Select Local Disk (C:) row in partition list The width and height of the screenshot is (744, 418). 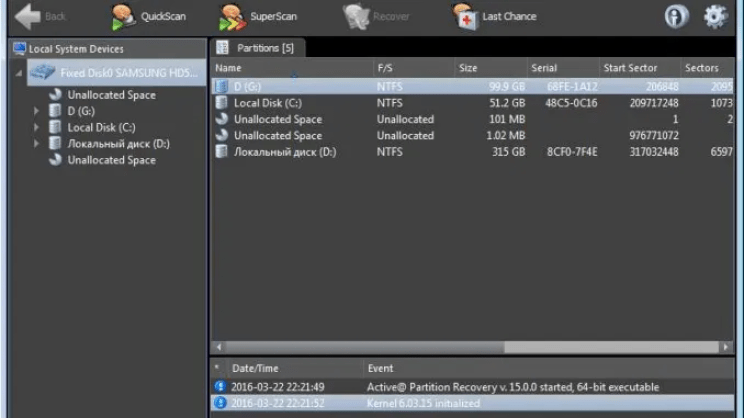(x=268, y=103)
